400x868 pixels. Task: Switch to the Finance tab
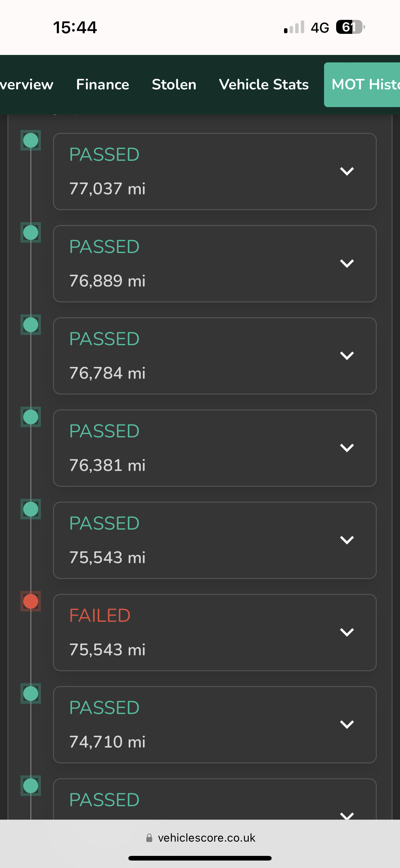(x=102, y=84)
